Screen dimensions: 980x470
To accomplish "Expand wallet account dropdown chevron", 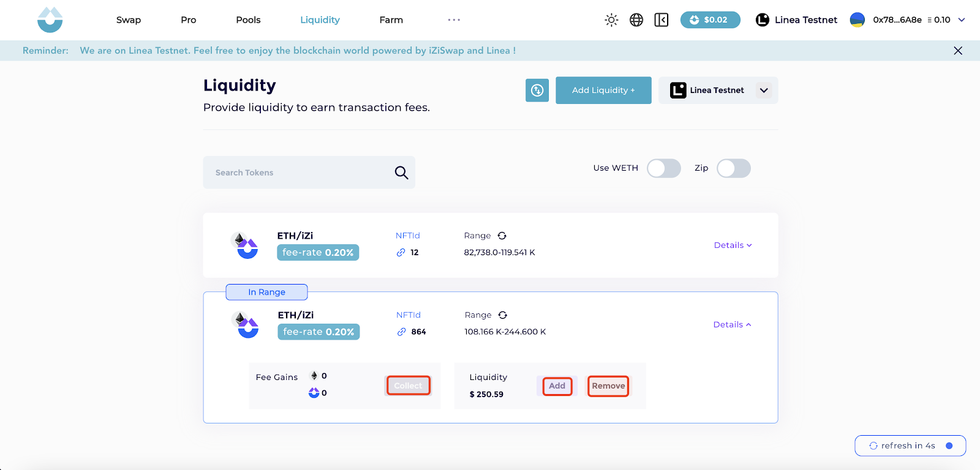I will point(962,20).
